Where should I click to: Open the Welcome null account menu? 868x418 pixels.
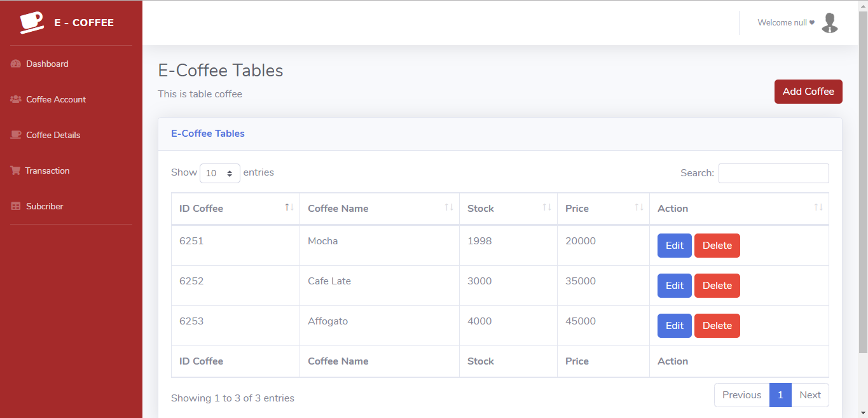click(x=785, y=22)
